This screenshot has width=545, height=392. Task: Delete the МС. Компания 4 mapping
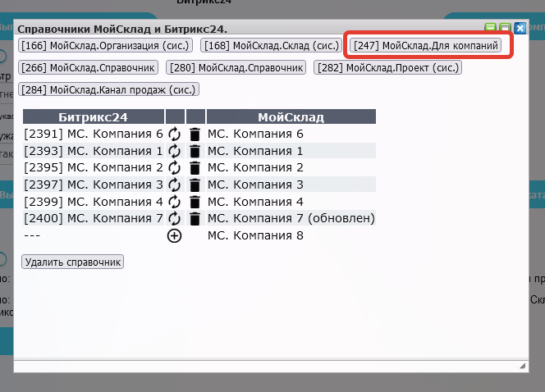tap(195, 202)
